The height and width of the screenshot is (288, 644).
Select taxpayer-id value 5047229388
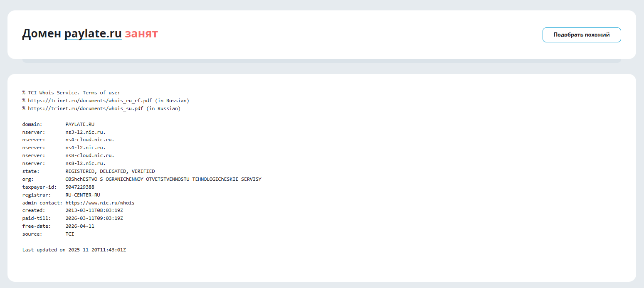(x=80, y=187)
